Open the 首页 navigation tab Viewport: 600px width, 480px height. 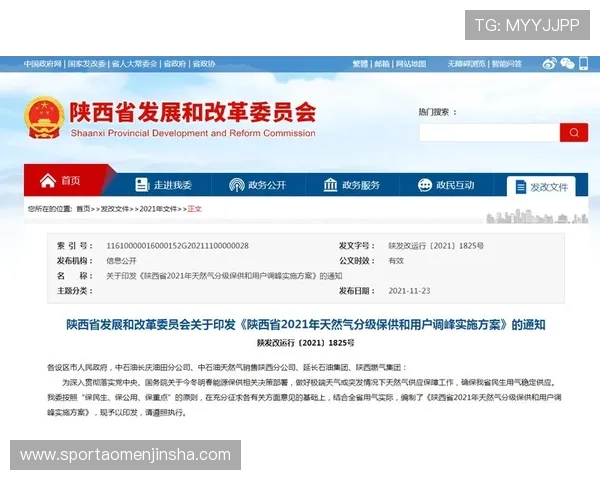(x=67, y=180)
